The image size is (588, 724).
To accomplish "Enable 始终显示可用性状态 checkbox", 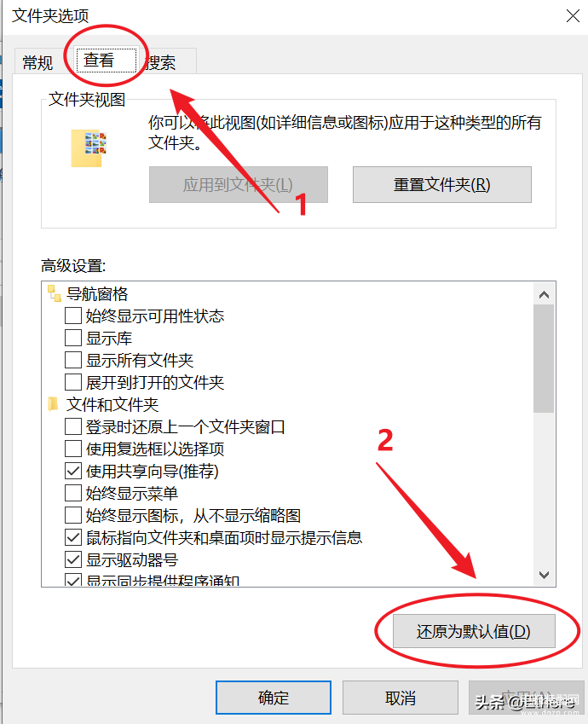I will 73,316.
